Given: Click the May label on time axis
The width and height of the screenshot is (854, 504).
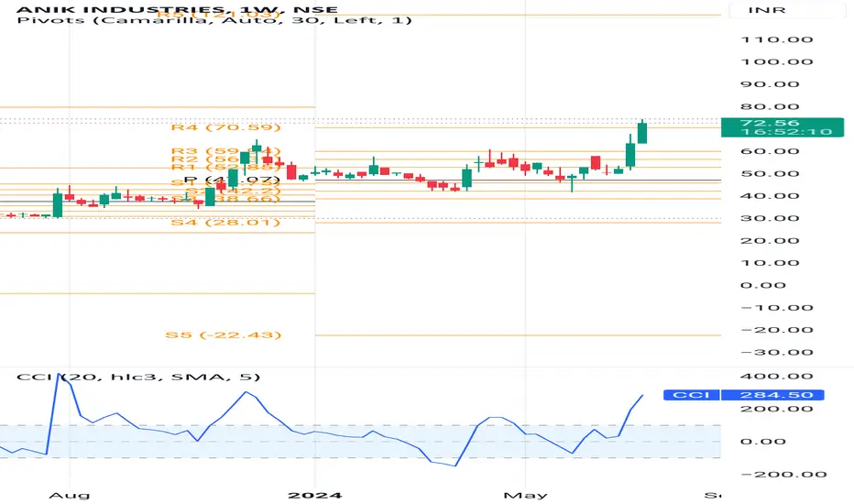Looking at the screenshot, I should (x=525, y=495).
